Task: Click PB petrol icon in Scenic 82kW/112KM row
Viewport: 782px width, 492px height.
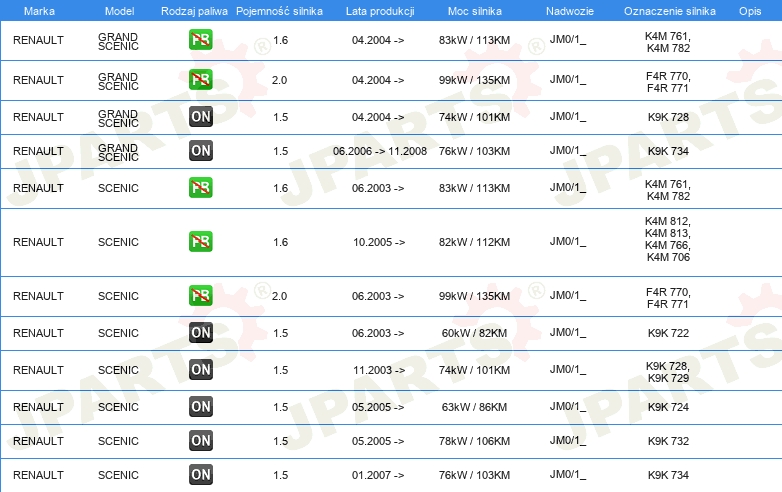Action: [200, 242]
